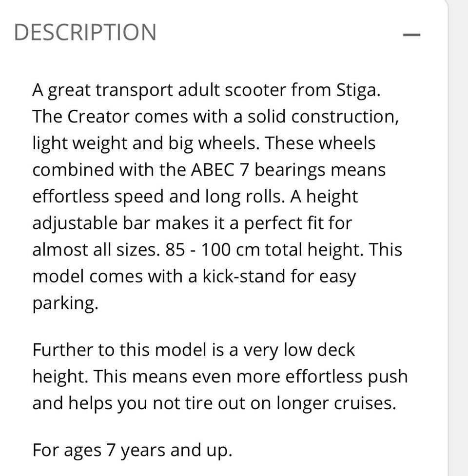This screenshot has height=476, width=468.
Task: Click the phrase 'light weight and big wheels'
Action: [146, 143]
